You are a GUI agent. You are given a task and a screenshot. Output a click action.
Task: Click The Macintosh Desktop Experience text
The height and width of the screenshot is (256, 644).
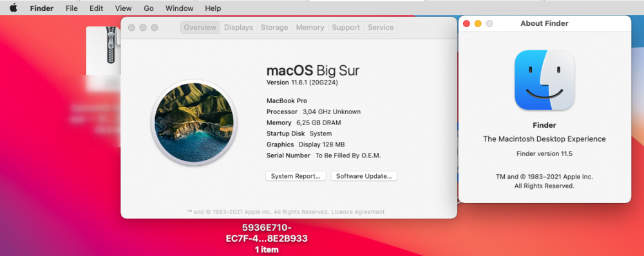pyautogui.click(x=544, y=139)
